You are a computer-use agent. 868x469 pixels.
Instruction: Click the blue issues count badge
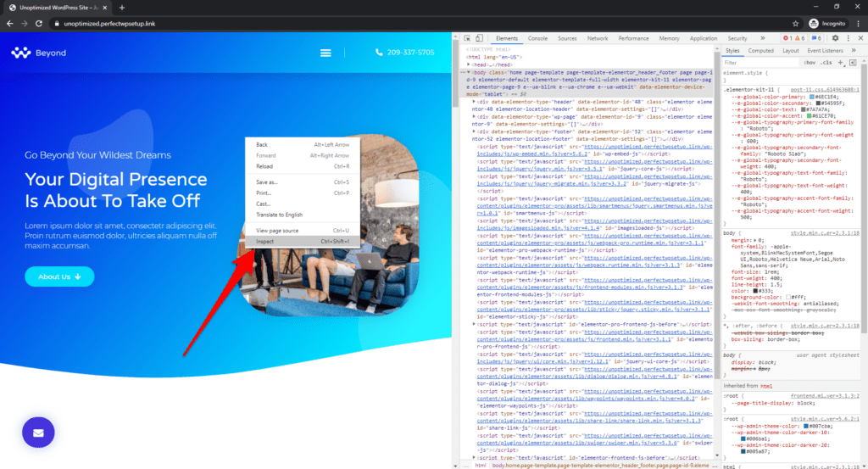pos(816,38)
